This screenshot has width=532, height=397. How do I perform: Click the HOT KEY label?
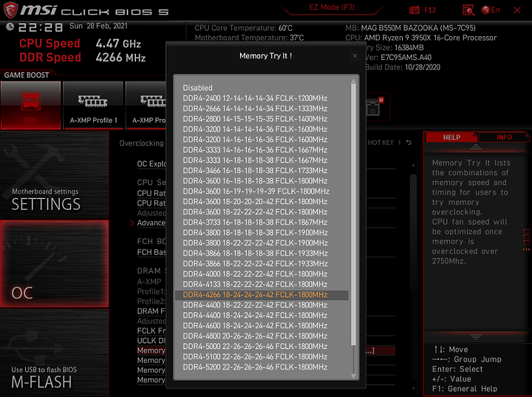pyautogui.click(x=381, y=143)
